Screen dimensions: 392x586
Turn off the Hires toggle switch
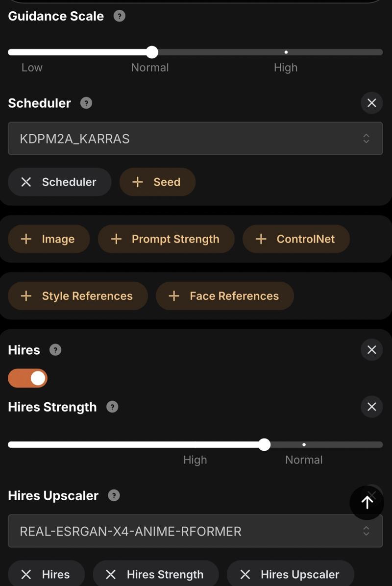pyautogui.click(x=28, y=378)
